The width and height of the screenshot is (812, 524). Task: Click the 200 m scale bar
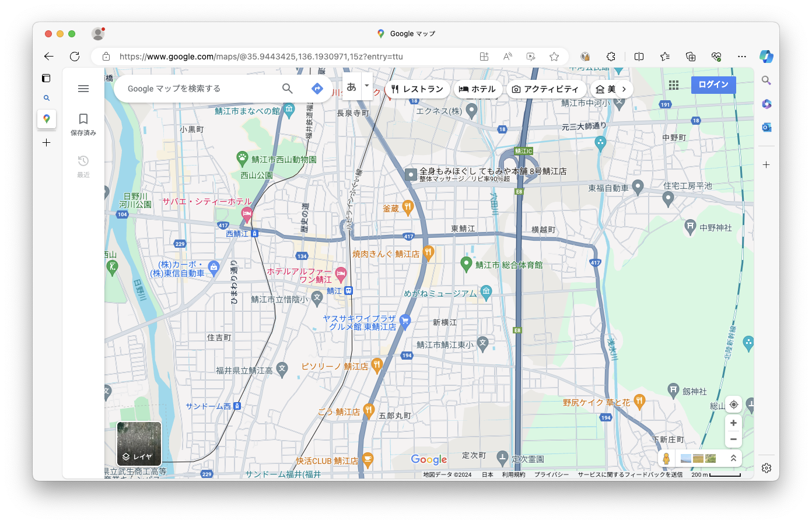(x=716, y=474)
